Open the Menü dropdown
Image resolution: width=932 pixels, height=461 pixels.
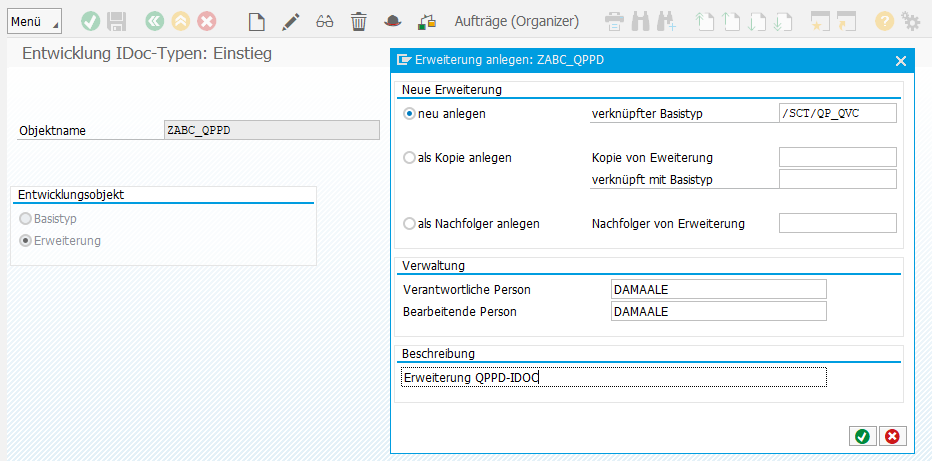point(34,21)
